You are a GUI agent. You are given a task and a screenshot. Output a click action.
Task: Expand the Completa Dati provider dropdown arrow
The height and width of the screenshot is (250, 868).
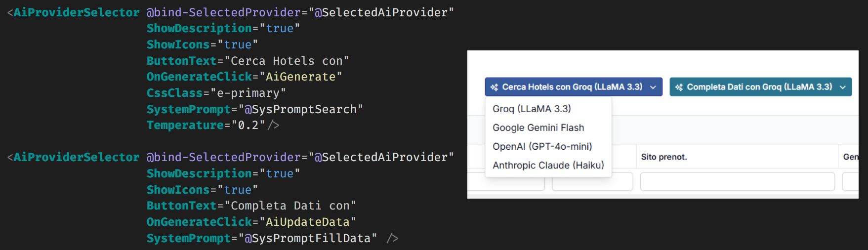(x=842, y=87)
